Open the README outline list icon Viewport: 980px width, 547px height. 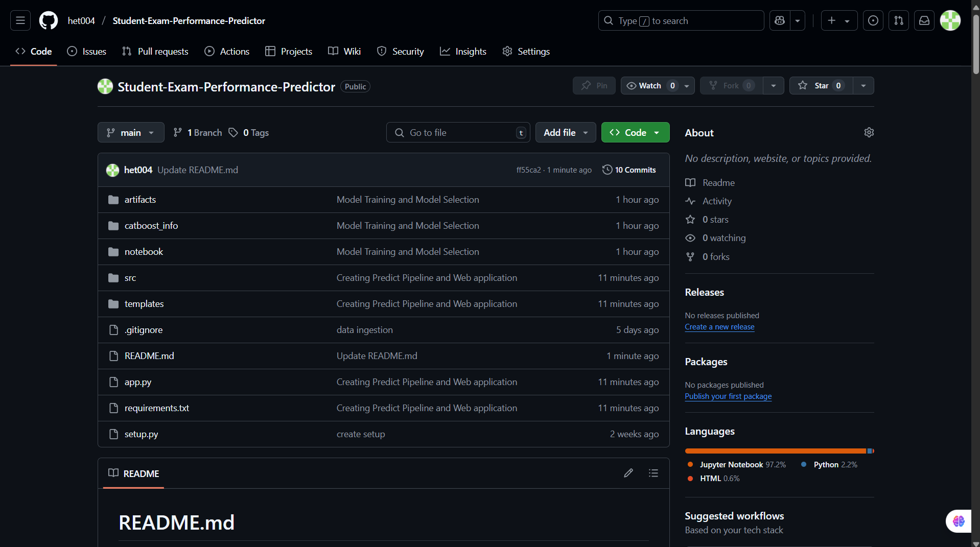tap(653, 473)
